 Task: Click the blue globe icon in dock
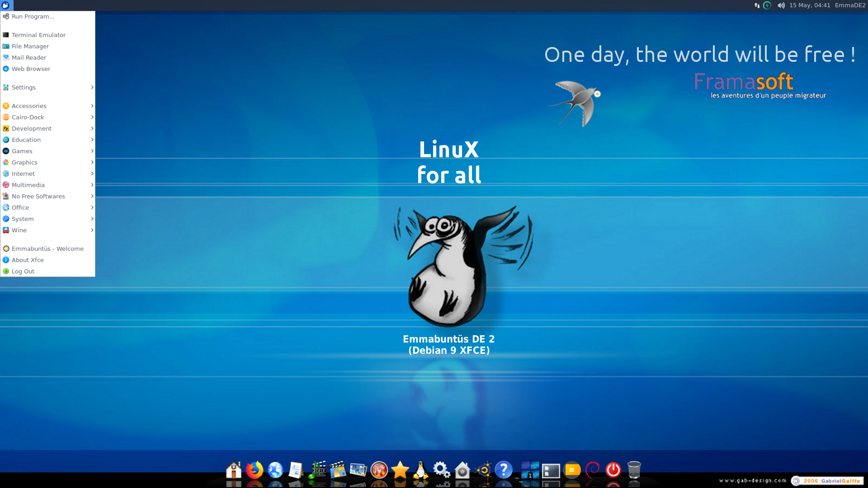point(275,470)
